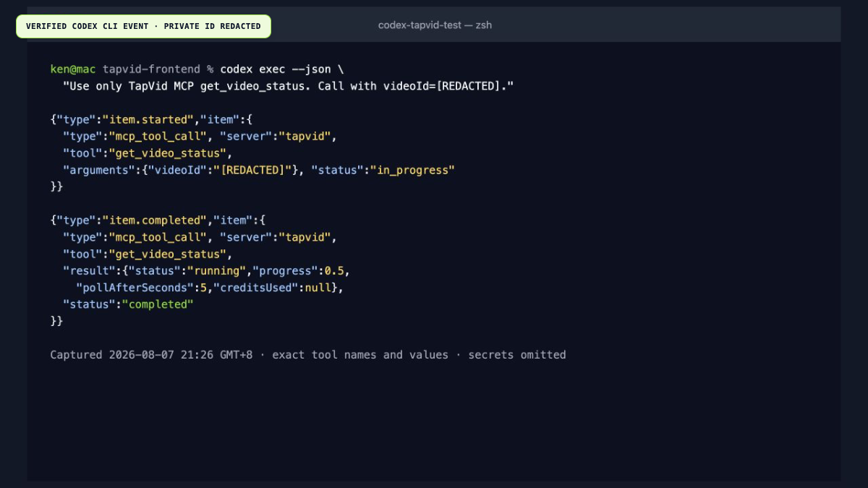The width and height of the screenshot is (868, 488).
Task: Click the green "completed" status value
Action: (x=158, y=304)
